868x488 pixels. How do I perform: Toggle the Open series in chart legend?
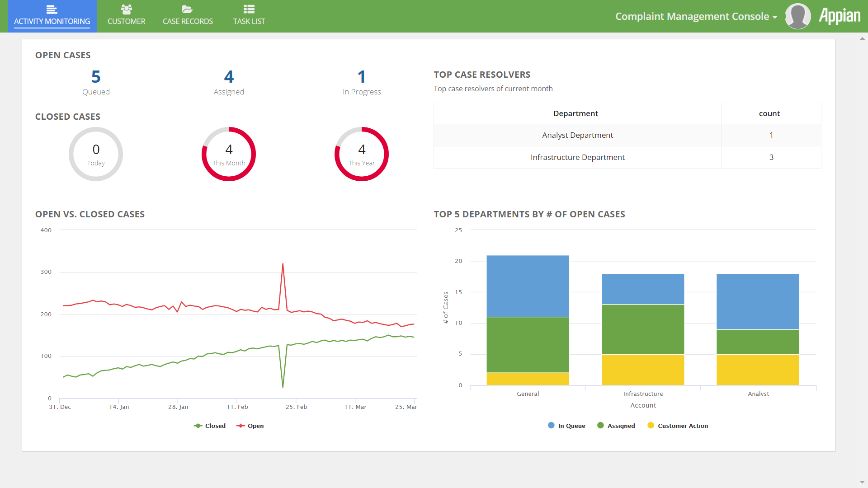[x=250, y=426]
